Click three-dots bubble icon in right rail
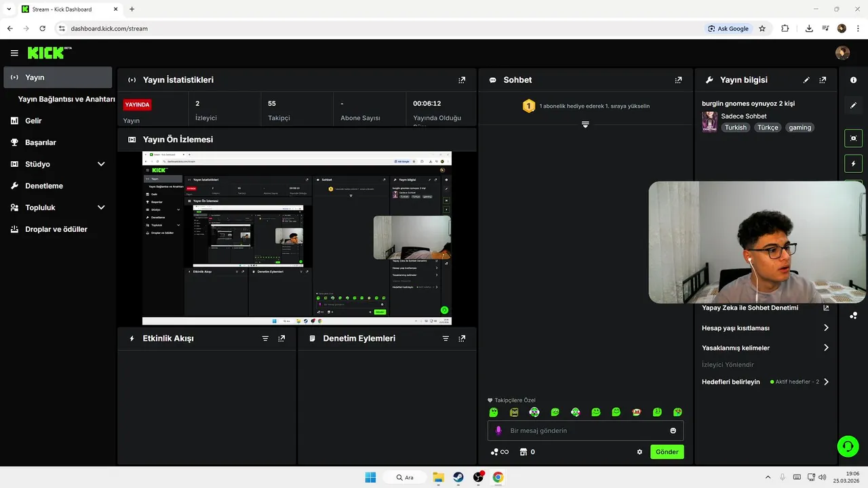This screenshot has height=488, width=868. [x=853, y=315]
